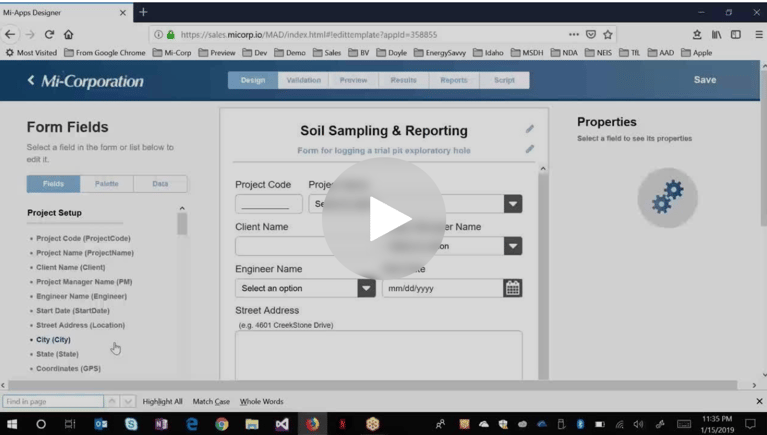Open the Reports tab
Image resolution: width=767 pixels, height=435 pixels.
coord(454,80)
